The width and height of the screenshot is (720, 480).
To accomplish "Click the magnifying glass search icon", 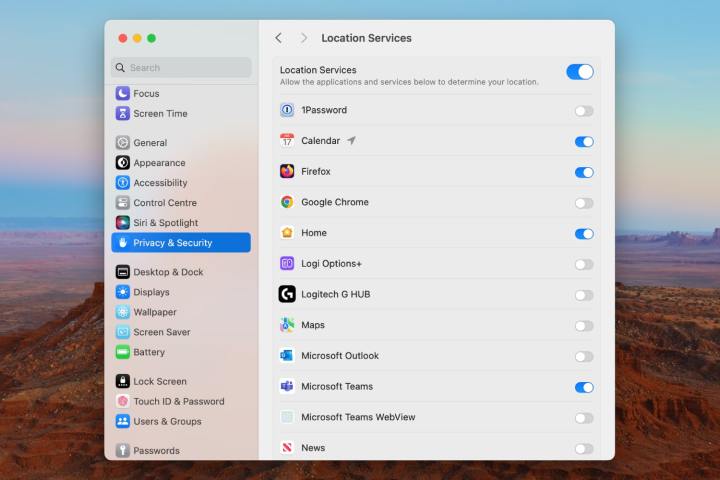I will [x=120, y=68].
